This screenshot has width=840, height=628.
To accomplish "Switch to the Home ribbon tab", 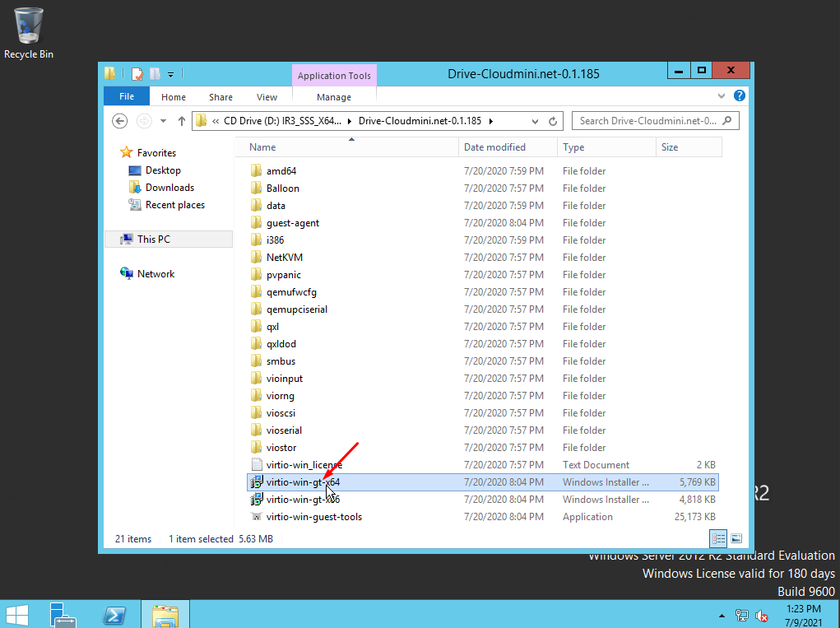I will coord(173,97).
